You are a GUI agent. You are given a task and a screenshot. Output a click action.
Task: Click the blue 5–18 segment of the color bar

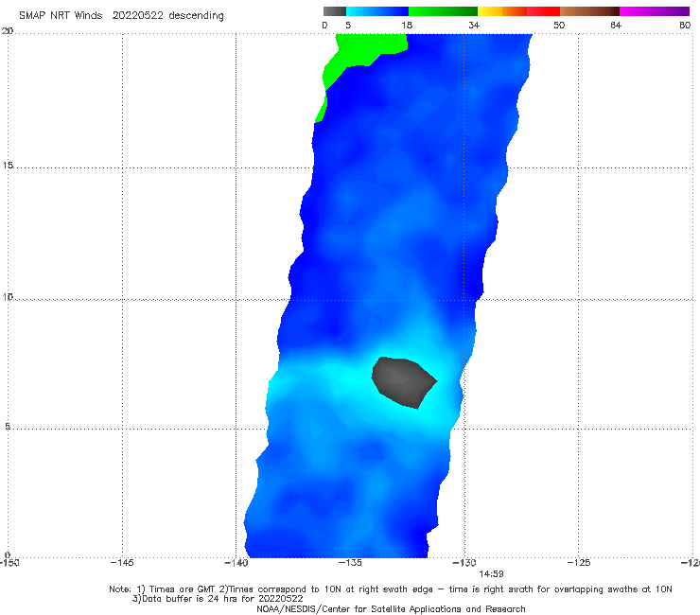click(x=377, y=11)
